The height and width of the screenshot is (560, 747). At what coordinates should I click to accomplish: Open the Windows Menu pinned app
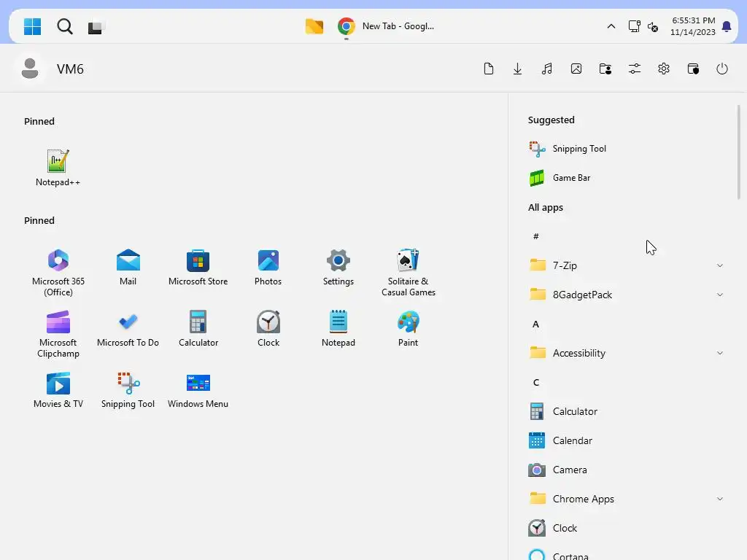coord(198,390)
